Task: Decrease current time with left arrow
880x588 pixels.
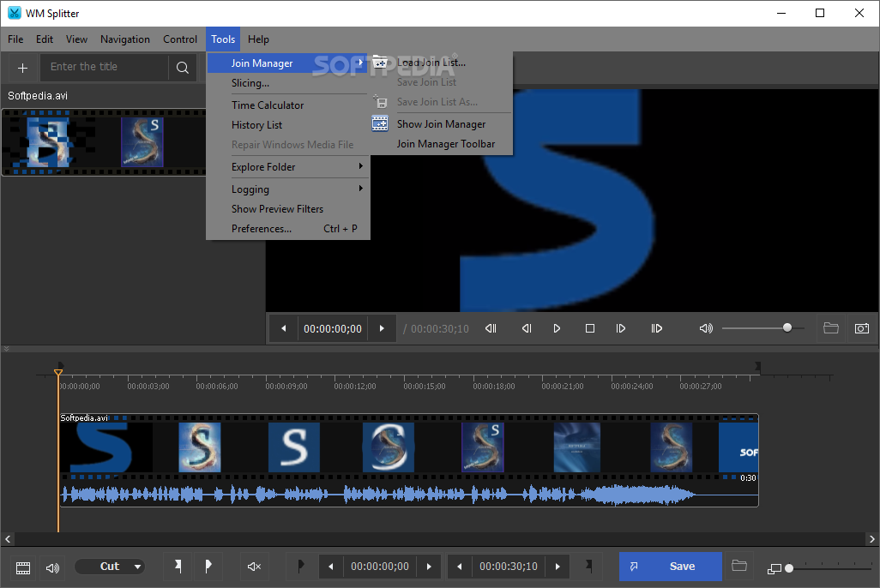Action: [x=284, y=328]
